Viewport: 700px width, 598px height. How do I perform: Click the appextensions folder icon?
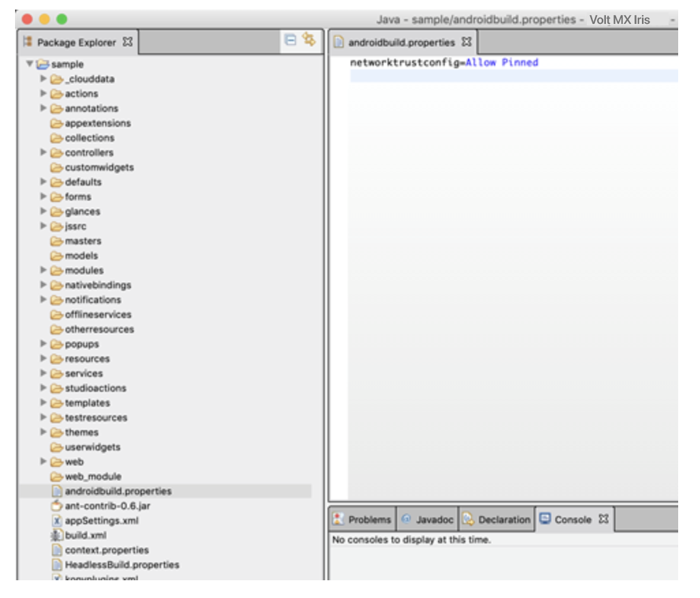coord(57,124)
